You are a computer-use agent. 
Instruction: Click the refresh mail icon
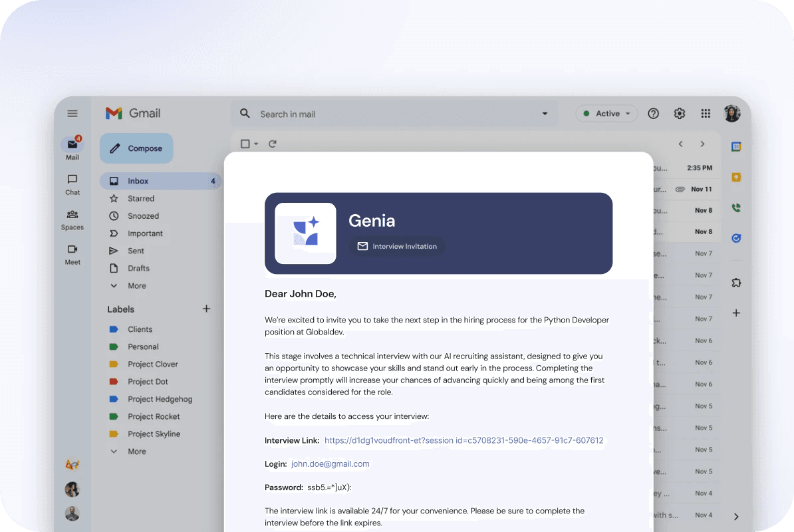tap(272, 144)
